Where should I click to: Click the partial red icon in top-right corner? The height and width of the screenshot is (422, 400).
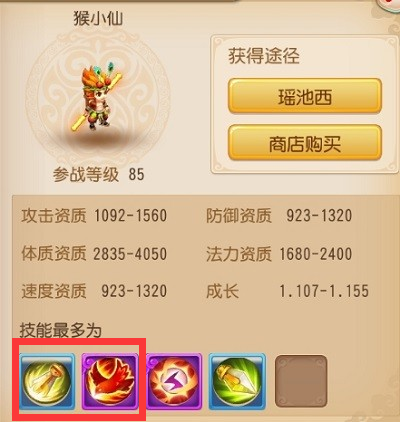coord(388,5)
